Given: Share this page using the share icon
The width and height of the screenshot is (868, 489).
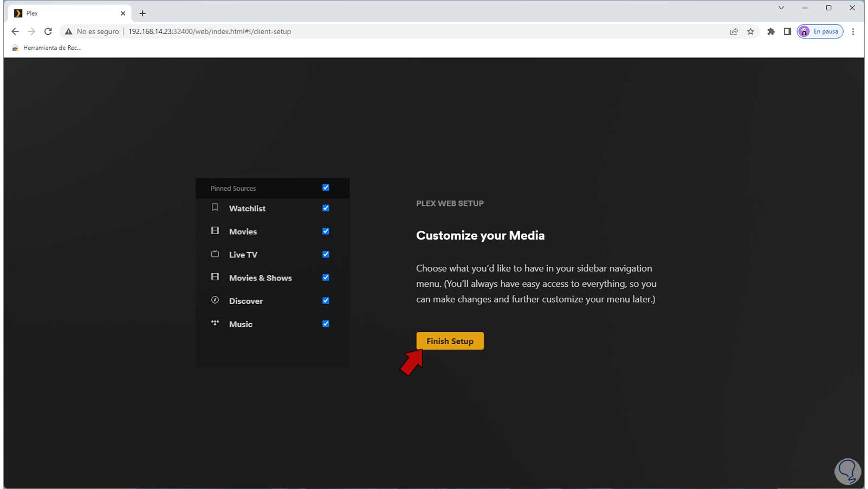Looking at the screenshot, I should [734, 31].
